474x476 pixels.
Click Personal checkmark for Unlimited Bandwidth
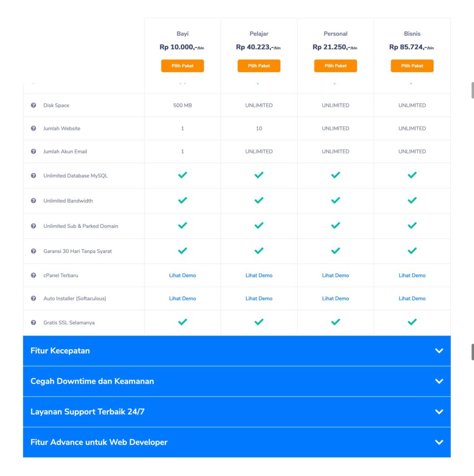click(336, 200)
